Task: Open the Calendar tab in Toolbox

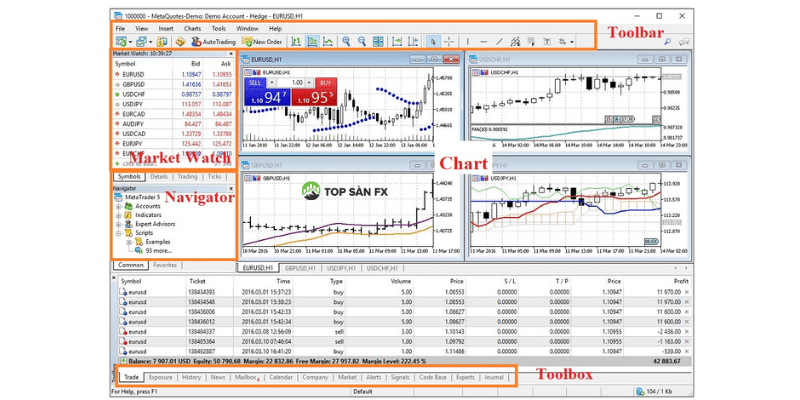Action: coord(281,378)
